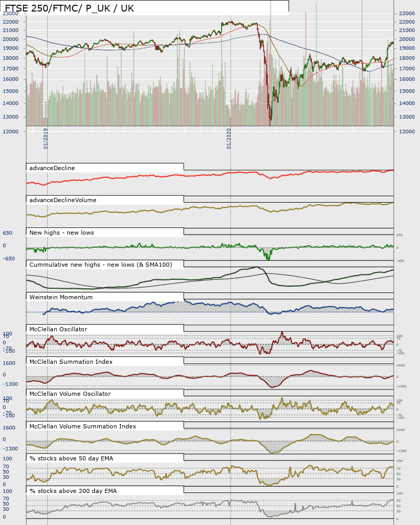Screen dimensions: 420x525
Task: Click the left -650 label of New highs panel
Action: [x=9, y=259]
